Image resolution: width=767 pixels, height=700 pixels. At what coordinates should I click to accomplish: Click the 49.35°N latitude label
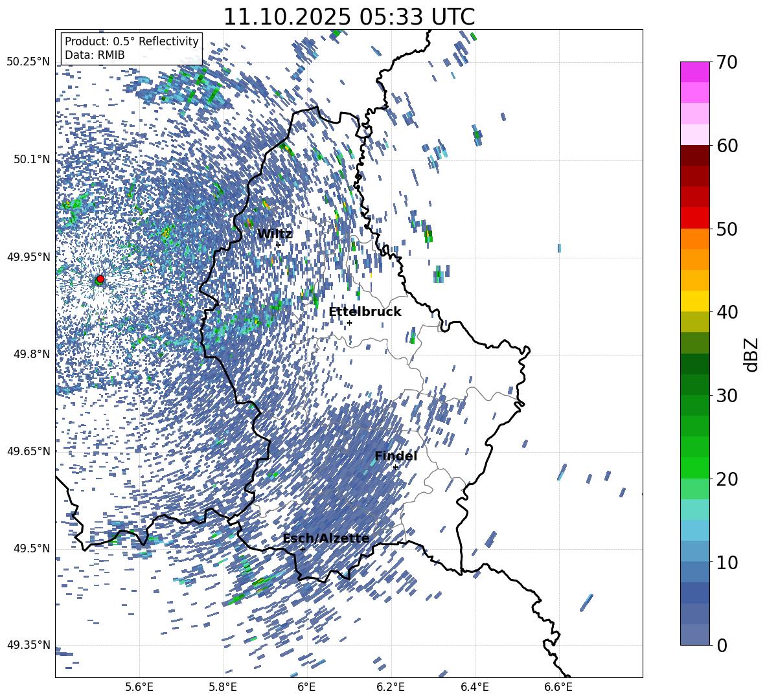tap(29, 645)
